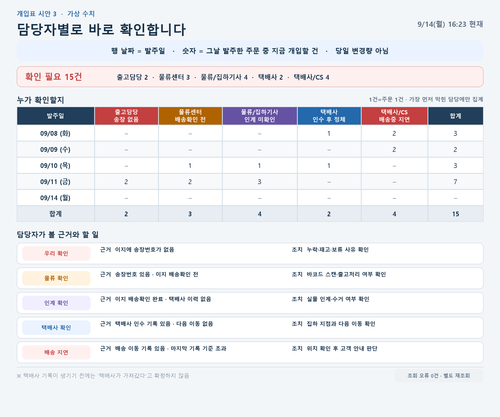
Task: Click the '9/14(월) 16:23 현재' timestamp
Action: [x=450, y=24]
